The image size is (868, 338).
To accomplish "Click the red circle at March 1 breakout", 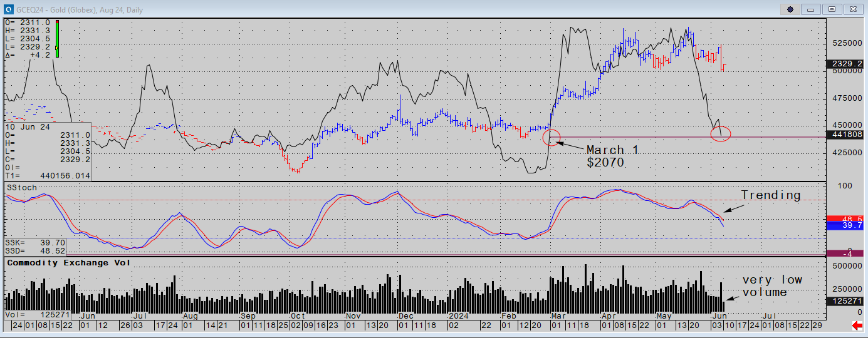I will pyautogui.click(x=550, y=137).
